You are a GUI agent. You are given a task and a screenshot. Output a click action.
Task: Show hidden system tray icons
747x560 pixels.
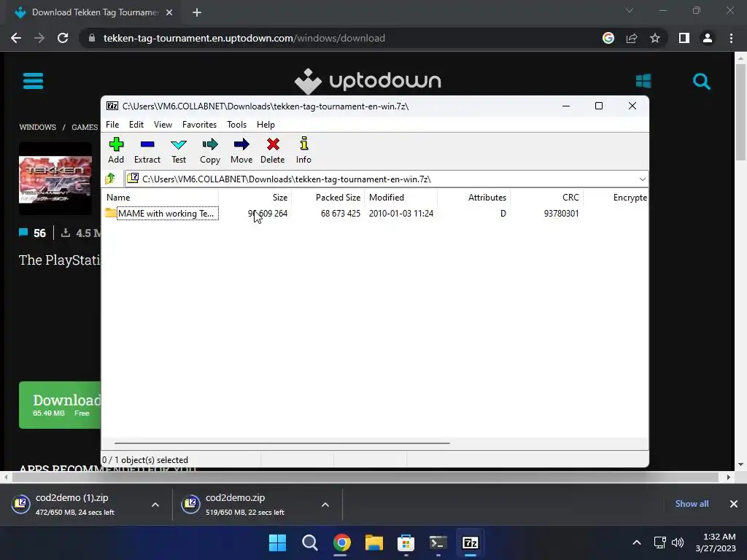coord(636,542)
